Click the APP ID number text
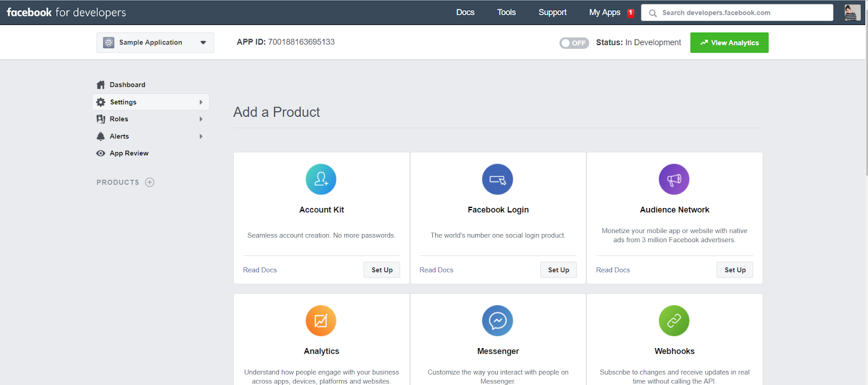Viewport: 868px width, 385px height. coord(301,42)
